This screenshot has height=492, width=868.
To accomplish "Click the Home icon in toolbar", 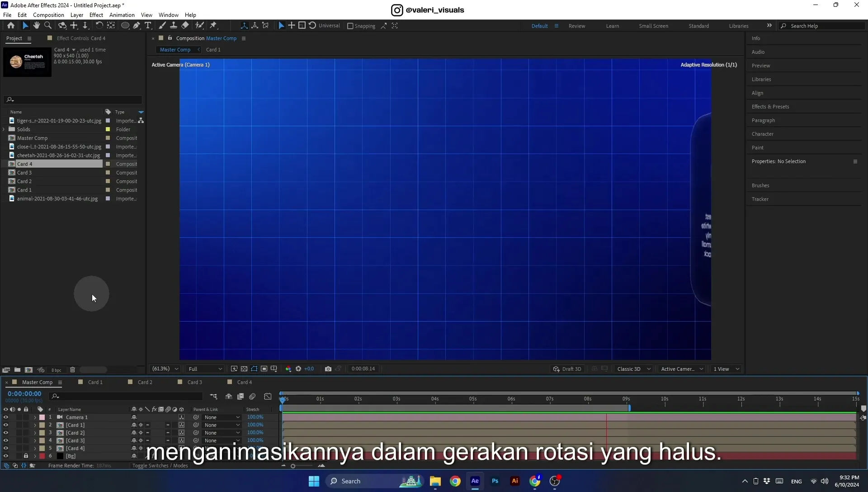I will pyautogui.click(x=11, y=26).
